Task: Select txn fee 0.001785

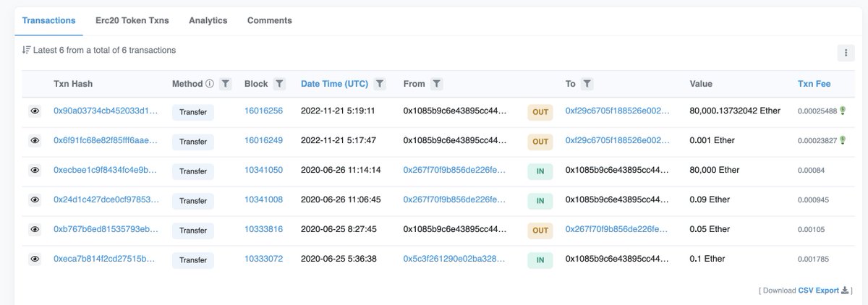Action: point(813,259)
